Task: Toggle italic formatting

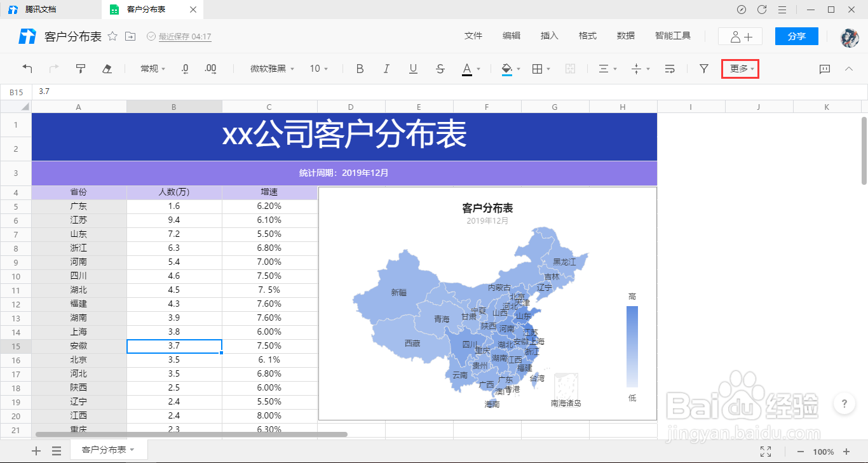Action: pyautogui.click(x=386, y=69)
